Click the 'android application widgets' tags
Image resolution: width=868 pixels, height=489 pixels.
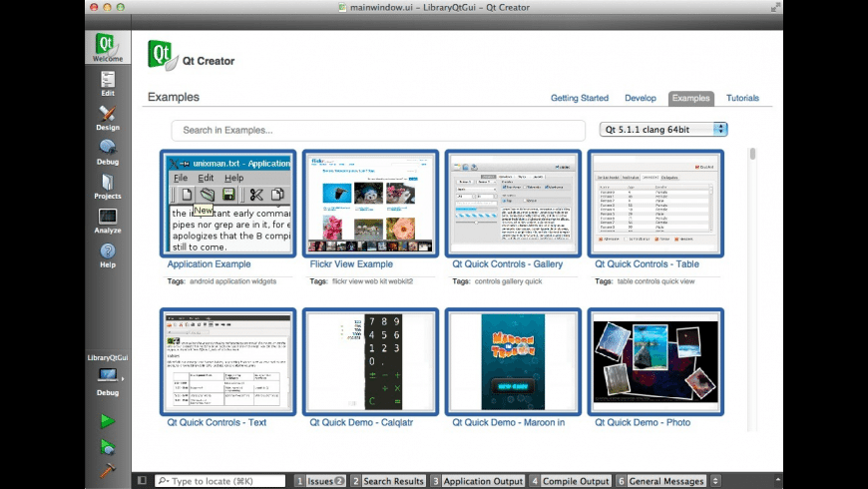pyautogui.click(x=233, y=281)
